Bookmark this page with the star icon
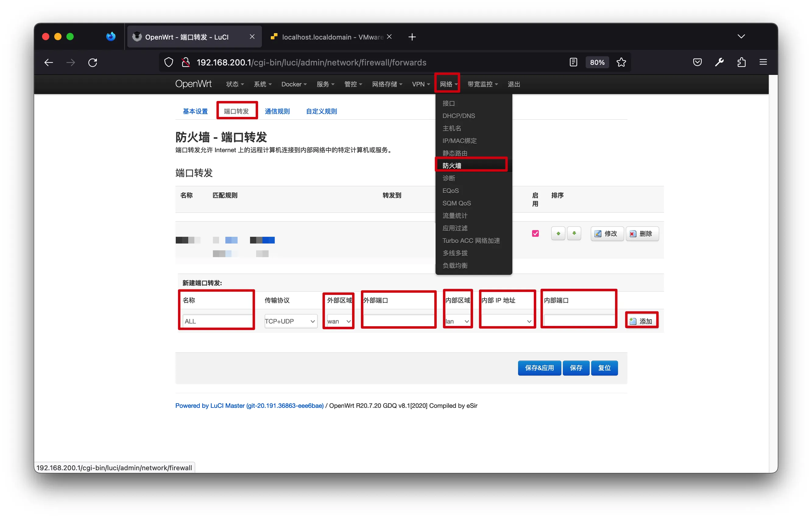 point(621,62)
